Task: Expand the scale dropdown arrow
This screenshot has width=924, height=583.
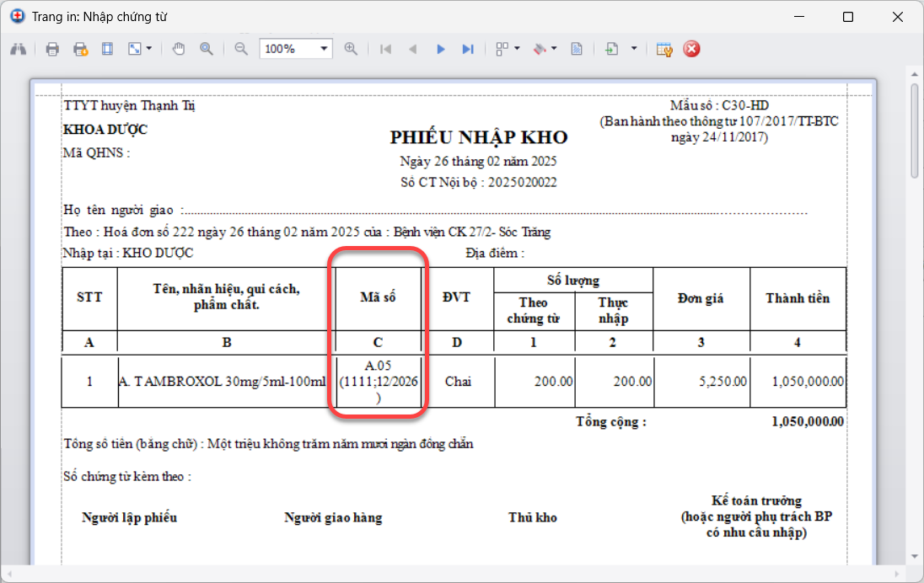Action: (x=149, y=49)
